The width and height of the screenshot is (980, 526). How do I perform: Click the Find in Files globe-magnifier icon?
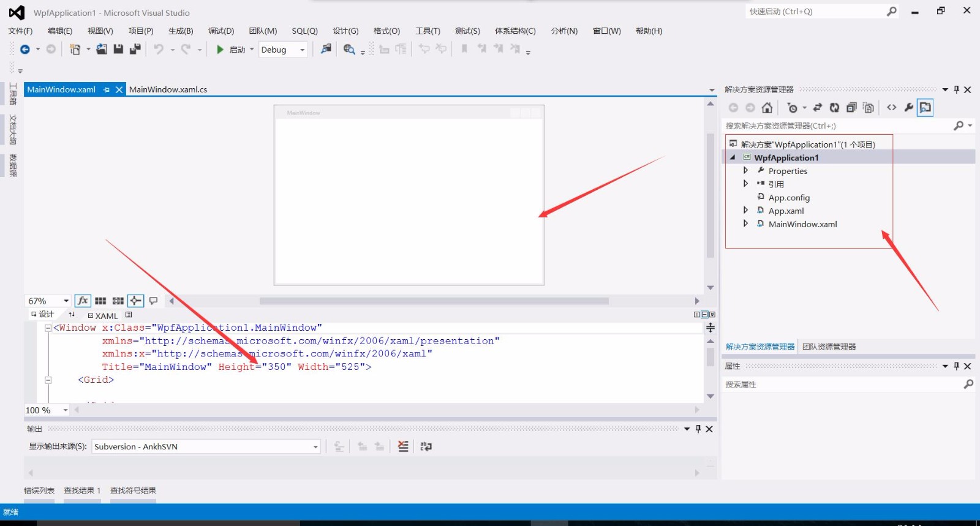tap(349, 50)
